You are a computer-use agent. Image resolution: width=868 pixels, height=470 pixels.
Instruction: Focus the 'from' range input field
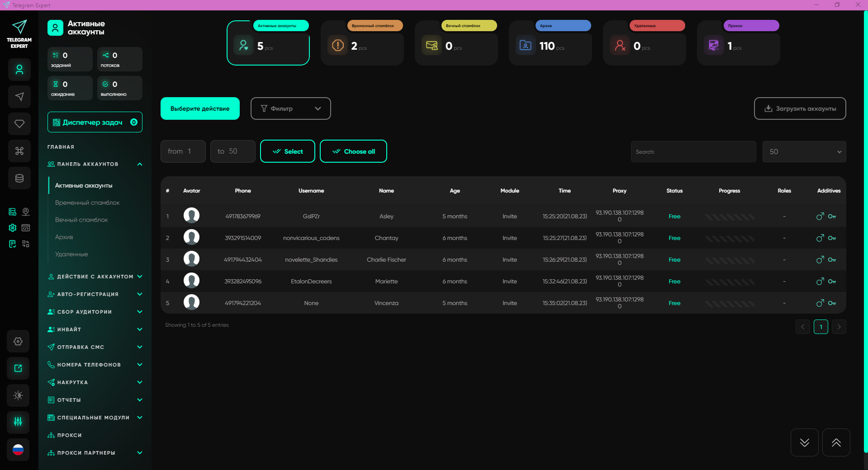183,151
